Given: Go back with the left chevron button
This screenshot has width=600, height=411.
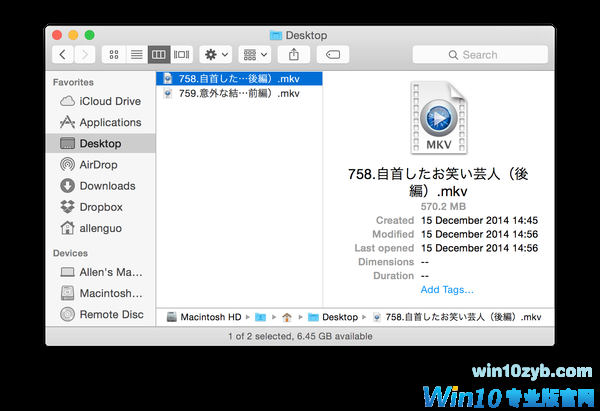Looking at the screenshot, I should (x=63, y=55).
